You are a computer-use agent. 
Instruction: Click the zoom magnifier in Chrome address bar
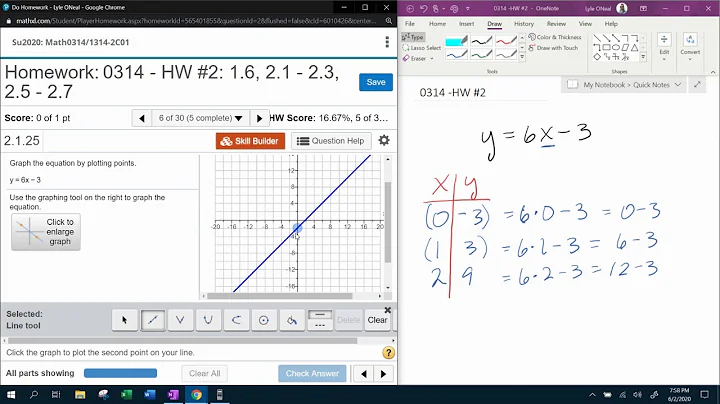(388, 21)
